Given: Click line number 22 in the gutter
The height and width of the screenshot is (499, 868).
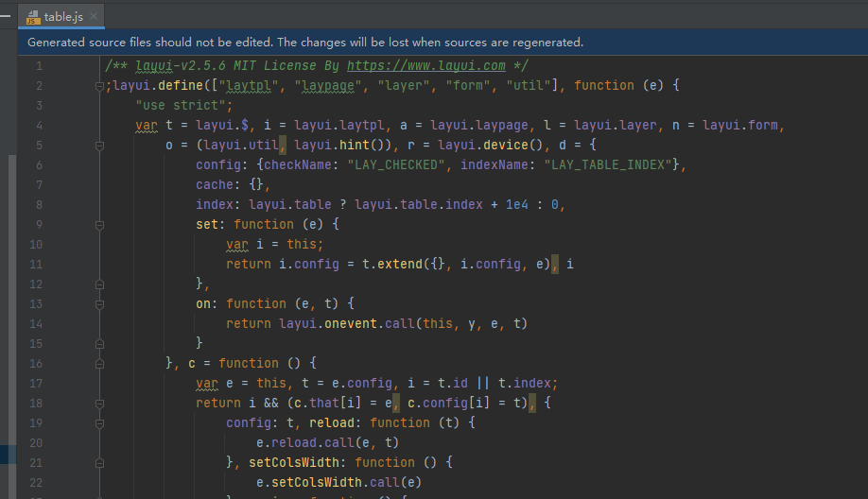Looking at the screenshot, I should [x=36, y=482].
